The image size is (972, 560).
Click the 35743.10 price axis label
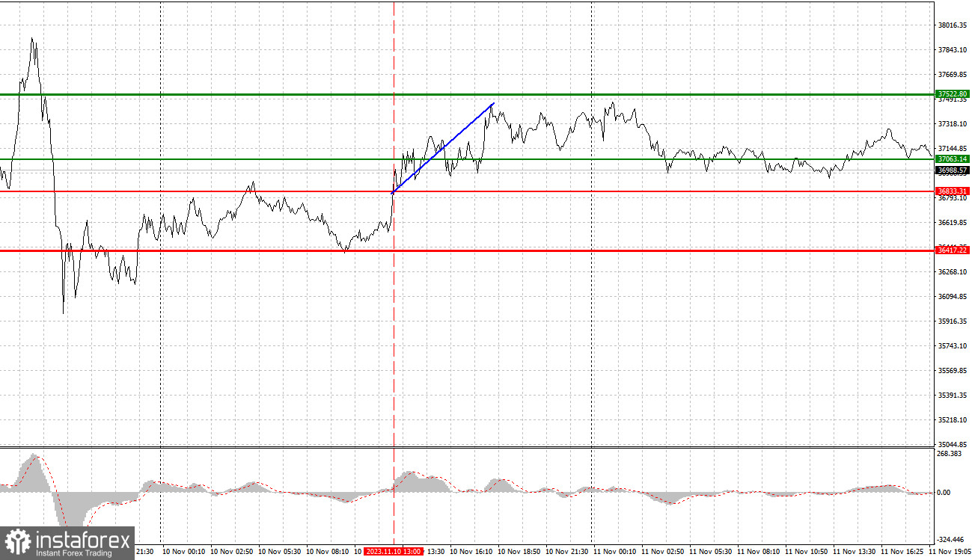(x=953, y=346)
